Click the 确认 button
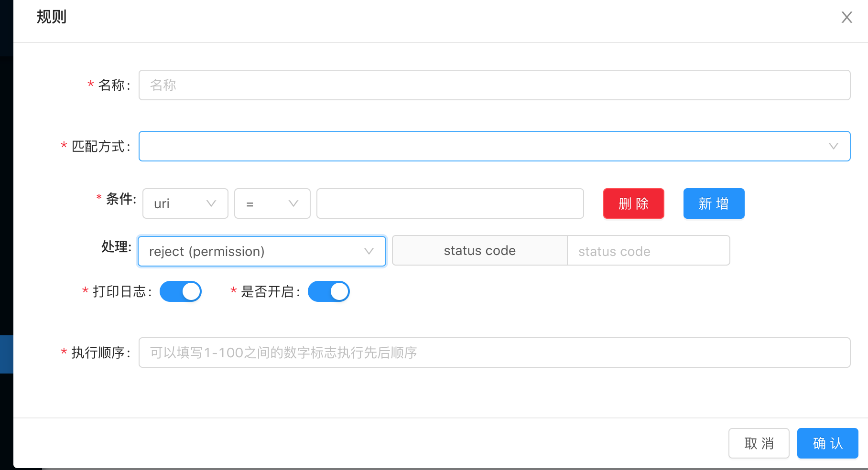Viewport: 868px width, 470px height. (828, 443)
